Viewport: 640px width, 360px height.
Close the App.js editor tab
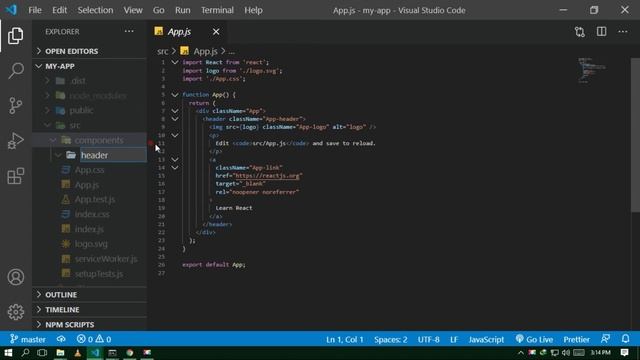tap(216, 32)
